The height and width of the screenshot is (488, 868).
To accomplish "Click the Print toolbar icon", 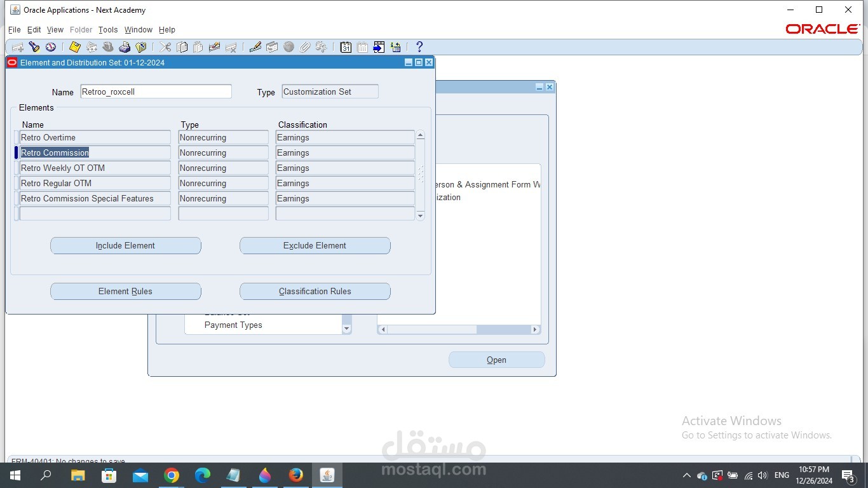I will (x=125, y=47).
